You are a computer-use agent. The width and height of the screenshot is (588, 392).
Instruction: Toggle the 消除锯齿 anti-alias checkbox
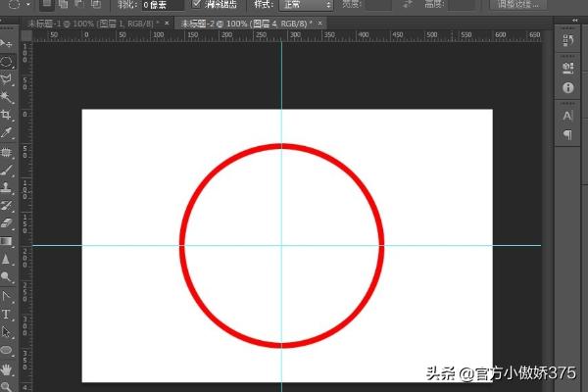coord(196,4)
